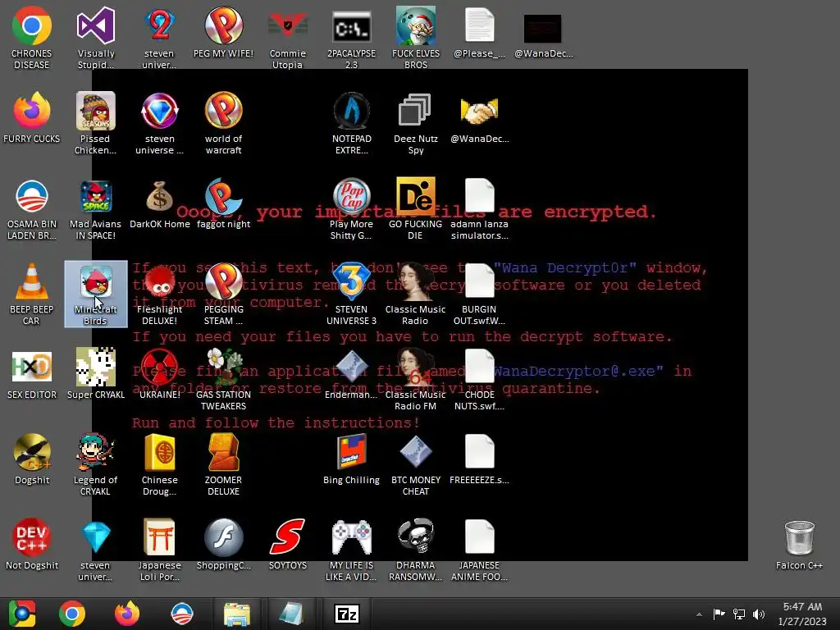
Task: Open the @WanaDec... handshake icon
Action: tap(479, 111)
